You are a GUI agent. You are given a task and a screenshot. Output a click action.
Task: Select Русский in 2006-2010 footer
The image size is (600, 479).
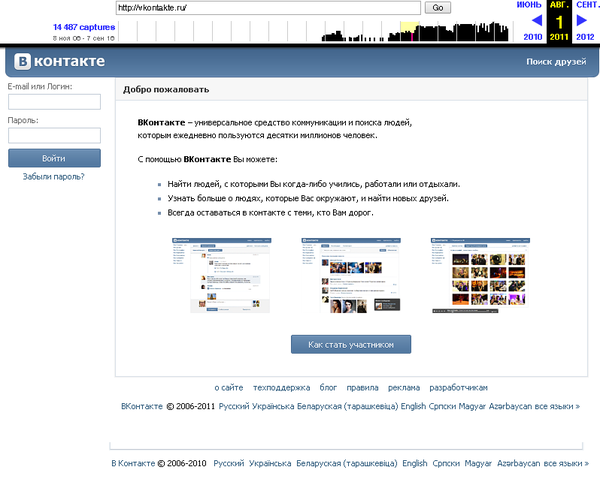pyautogui.click(x=228, y=463)
